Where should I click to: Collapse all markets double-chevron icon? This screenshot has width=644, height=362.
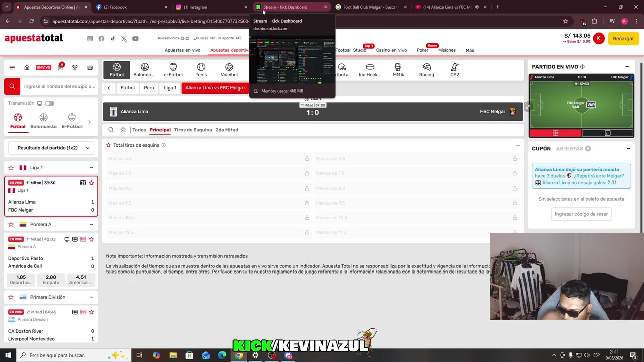123,130
